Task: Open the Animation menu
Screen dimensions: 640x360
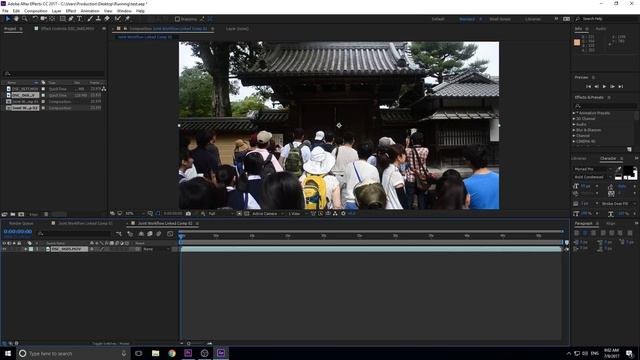Action: pos(90,11)
